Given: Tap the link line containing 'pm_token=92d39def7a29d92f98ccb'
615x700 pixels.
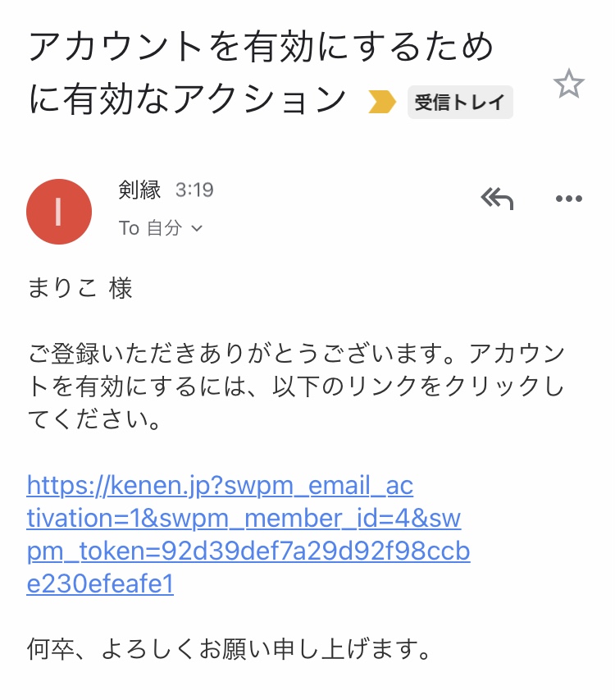Looking at the screenshot, I should (x=248, y=551).
